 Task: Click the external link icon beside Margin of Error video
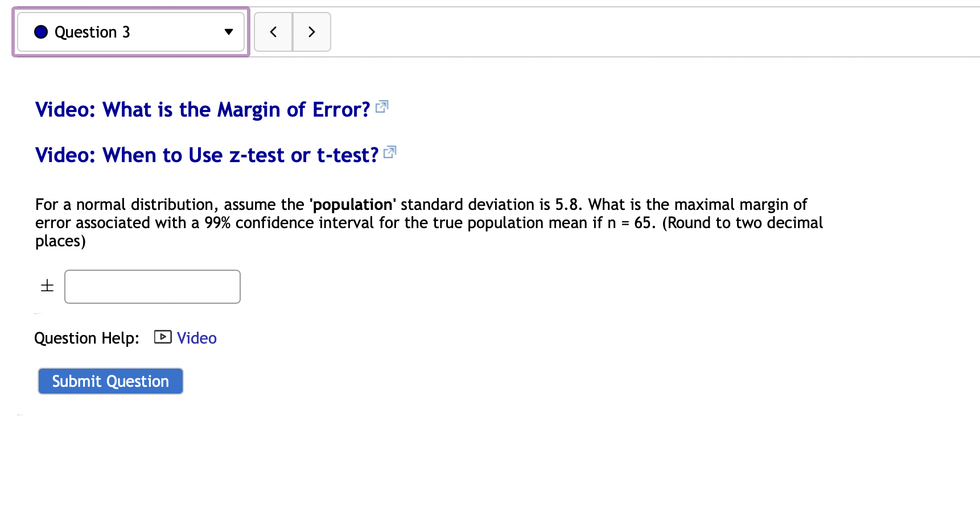click(382, 107)
